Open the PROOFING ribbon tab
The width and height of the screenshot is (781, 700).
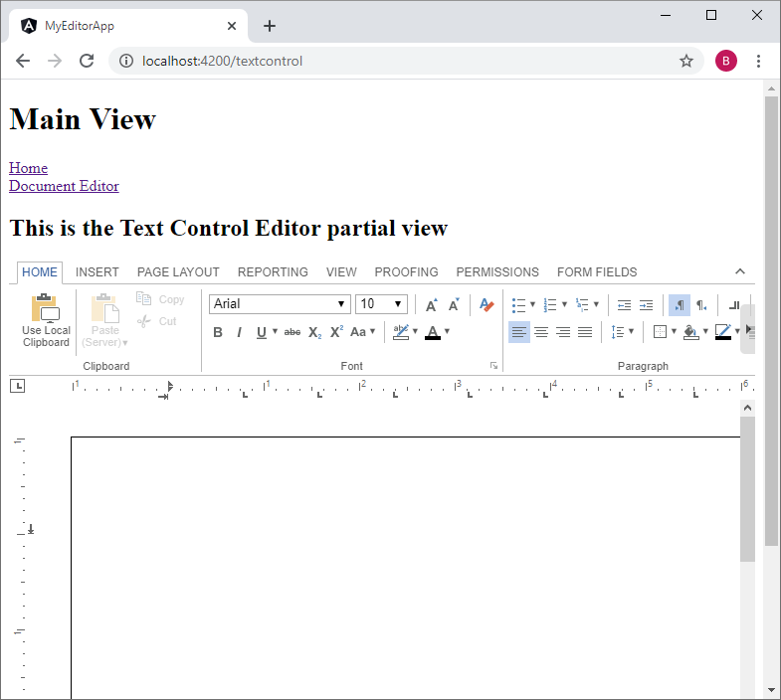pyautogui.click(x=407, y=272)
